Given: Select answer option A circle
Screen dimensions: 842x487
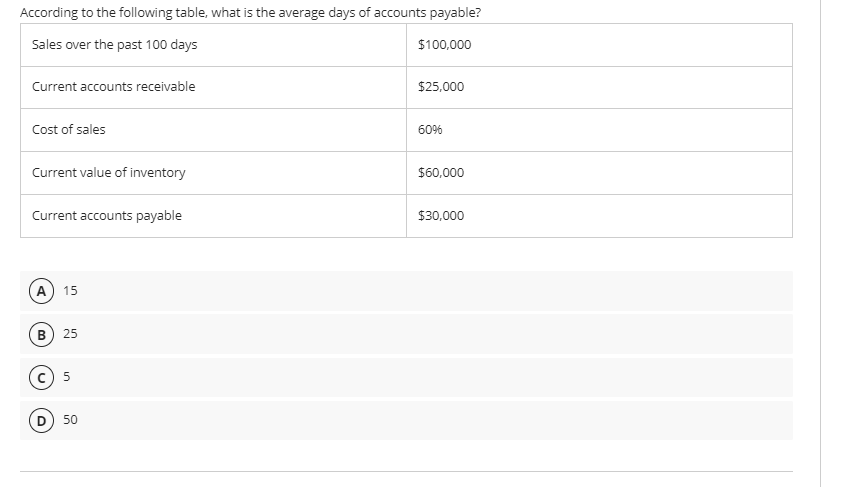Looking at the screenshot, I should [41, 291].
